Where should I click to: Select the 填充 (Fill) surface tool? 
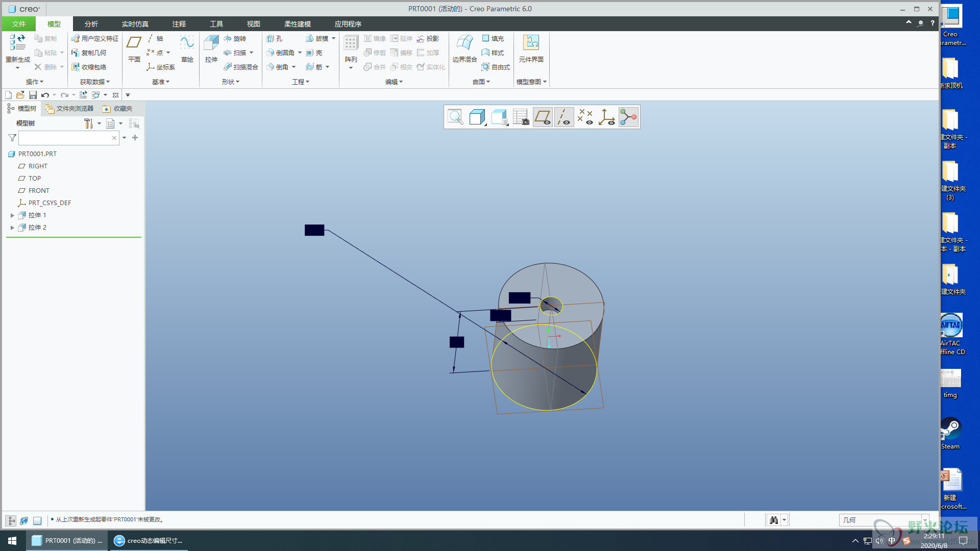pos(493,38)
